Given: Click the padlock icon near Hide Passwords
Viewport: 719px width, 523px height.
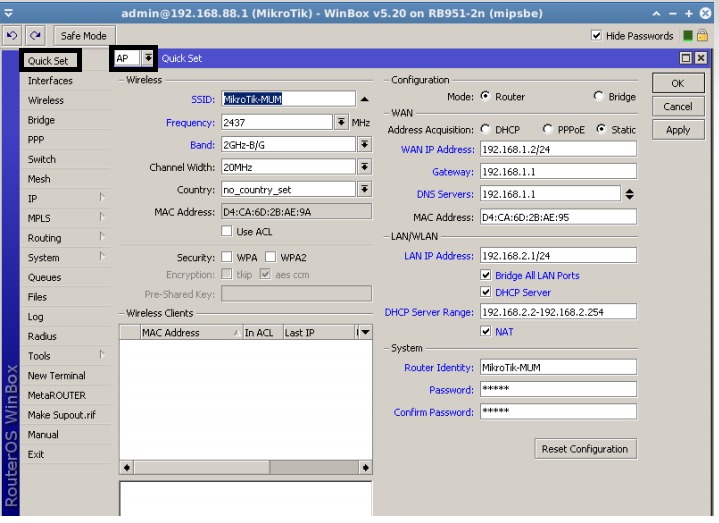Looking at the screenshot, I should 702,36.
